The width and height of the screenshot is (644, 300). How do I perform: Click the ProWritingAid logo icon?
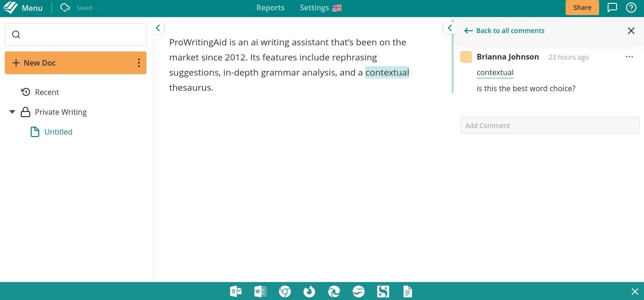(x=10, y=8)
